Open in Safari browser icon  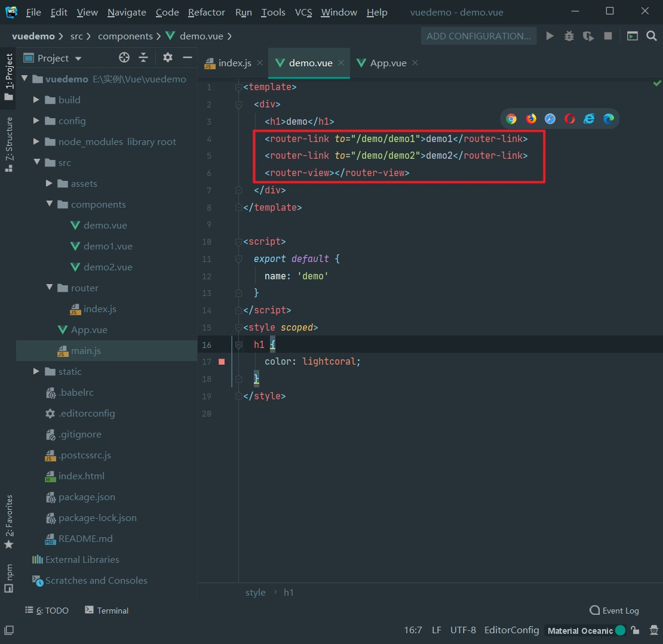point(550,119)
